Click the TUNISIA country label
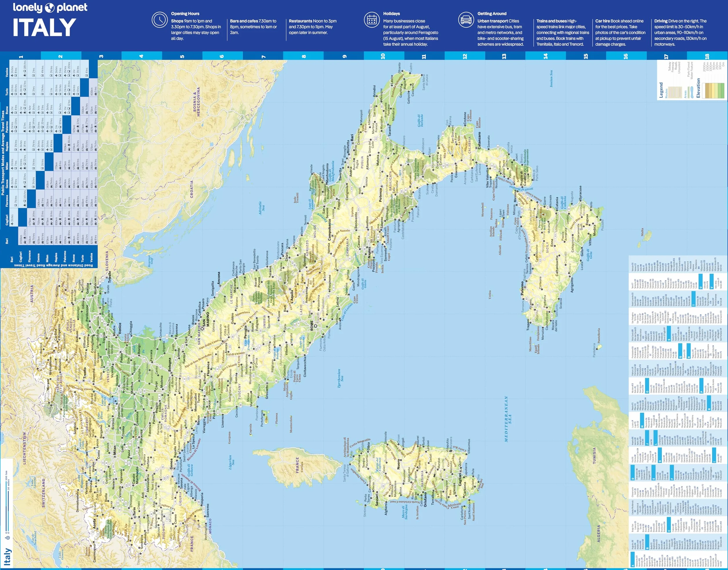Viewport: 728px width, 570px height. click(x=594, y=456)
